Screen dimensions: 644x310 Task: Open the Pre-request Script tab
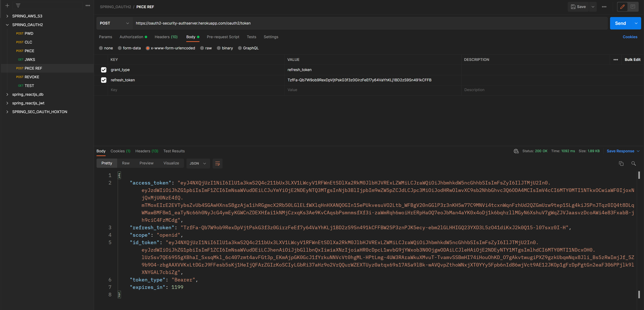(223, 37)
